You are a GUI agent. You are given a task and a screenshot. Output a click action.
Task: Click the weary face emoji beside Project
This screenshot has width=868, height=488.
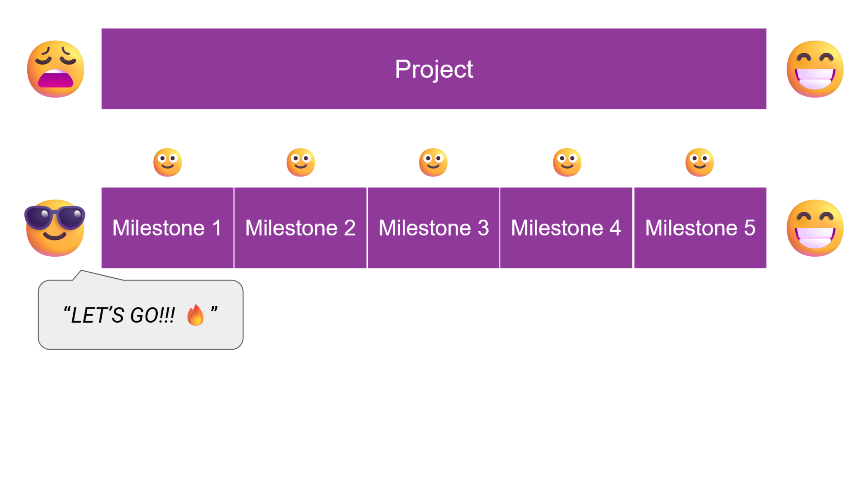click(x=55, y=69)
